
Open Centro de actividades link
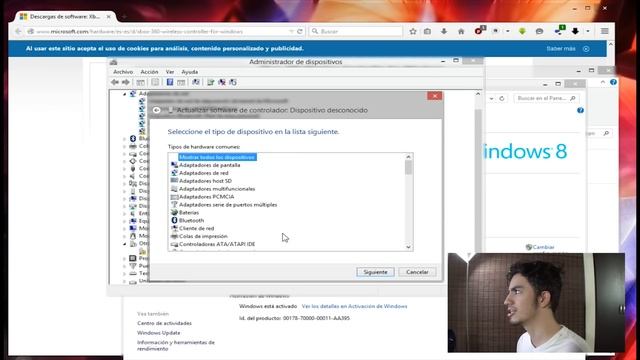164,323
